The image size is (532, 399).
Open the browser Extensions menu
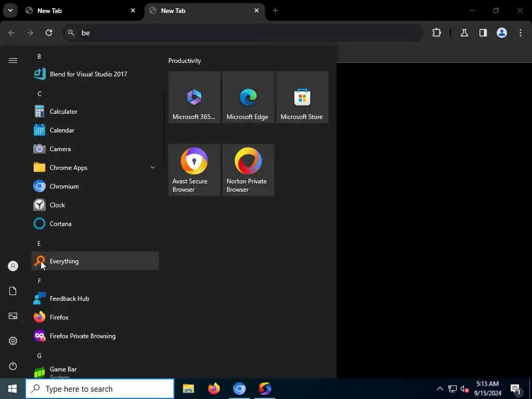point(436,33)
